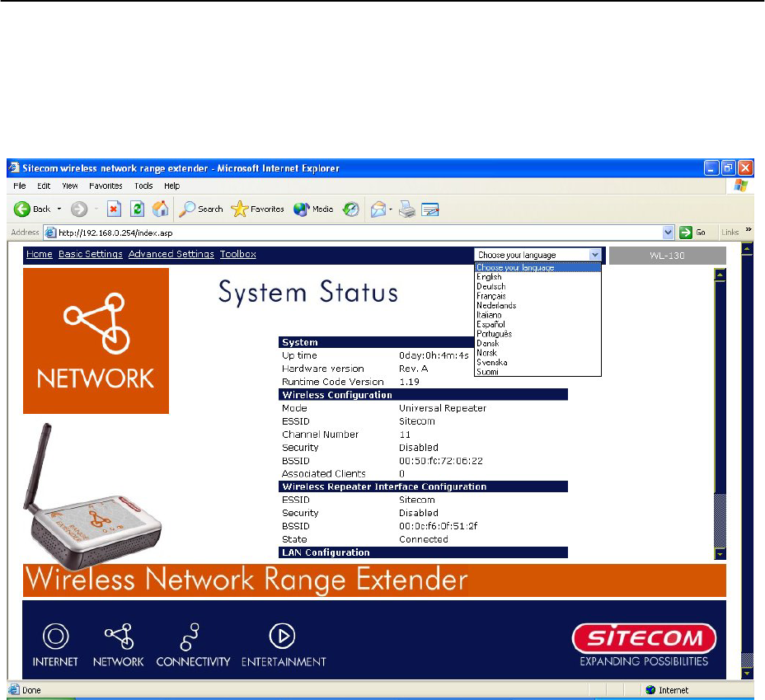
Task: Open the Edit menu
Action: click(44, 186)
